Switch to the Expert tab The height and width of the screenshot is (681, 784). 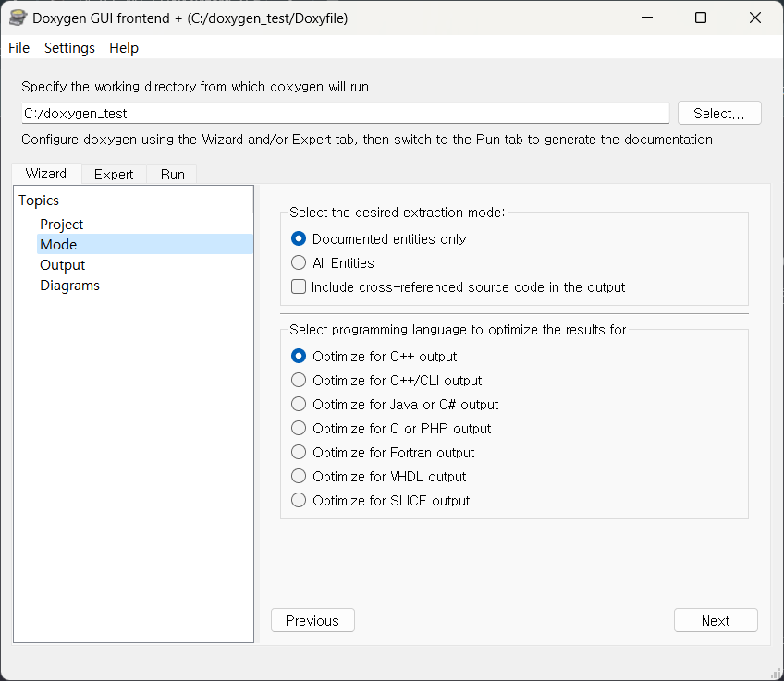point(114,174)
